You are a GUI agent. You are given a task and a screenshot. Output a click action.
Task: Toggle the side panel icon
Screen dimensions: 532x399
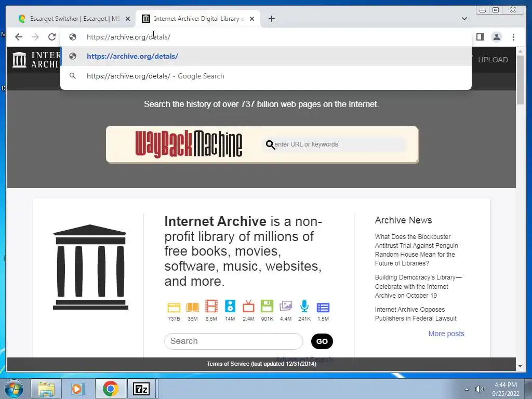pyautogui.click(x=480, y=37)
